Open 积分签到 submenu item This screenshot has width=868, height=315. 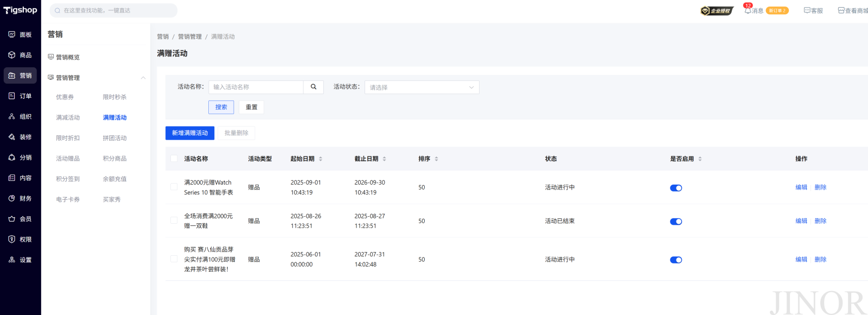pyautogui.click(x=68, y=179)
